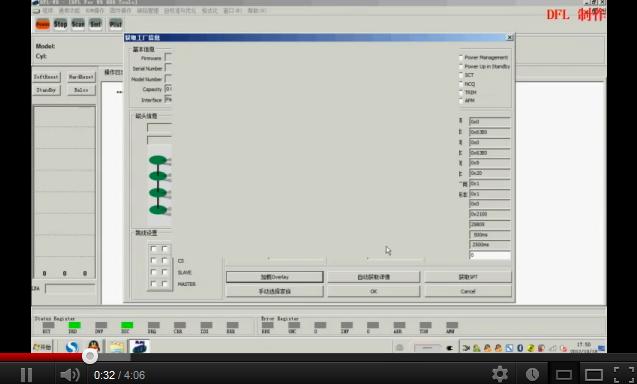Image resolution: width=637 pixels, height=384 pixels.
Task: Click the orange Power toolbar button
Action: 42,24
